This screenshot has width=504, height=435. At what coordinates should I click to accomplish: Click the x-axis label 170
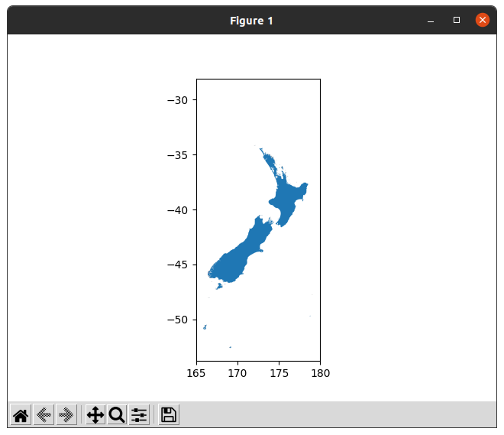coord(237,373)
